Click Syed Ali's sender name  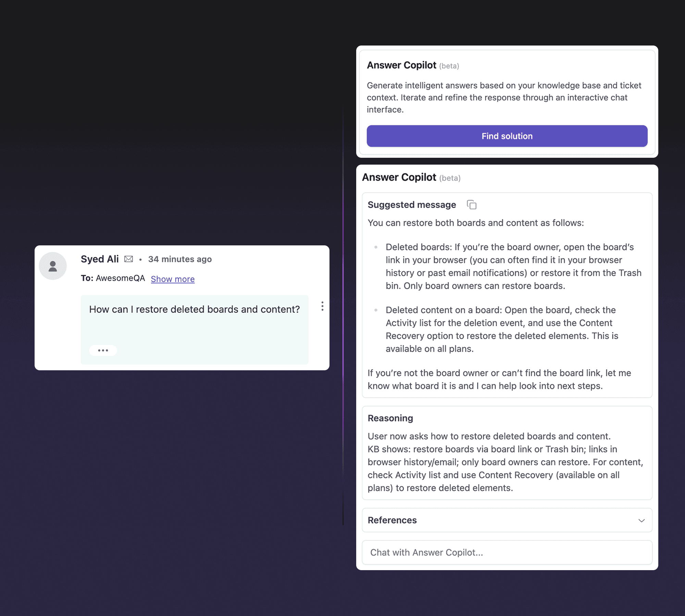[100, 259]
